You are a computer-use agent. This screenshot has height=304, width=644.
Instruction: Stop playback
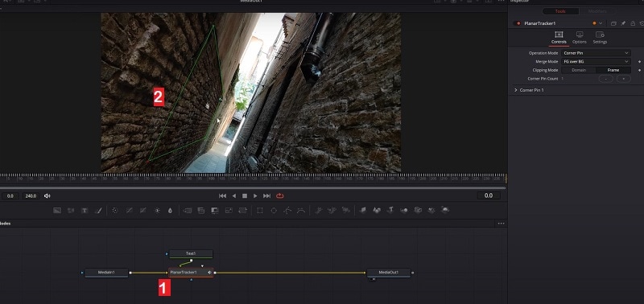[x=245, y=196]
